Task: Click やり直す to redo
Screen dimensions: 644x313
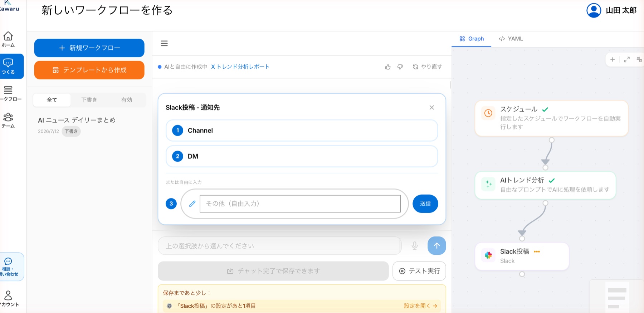Action: coord(428,67)
